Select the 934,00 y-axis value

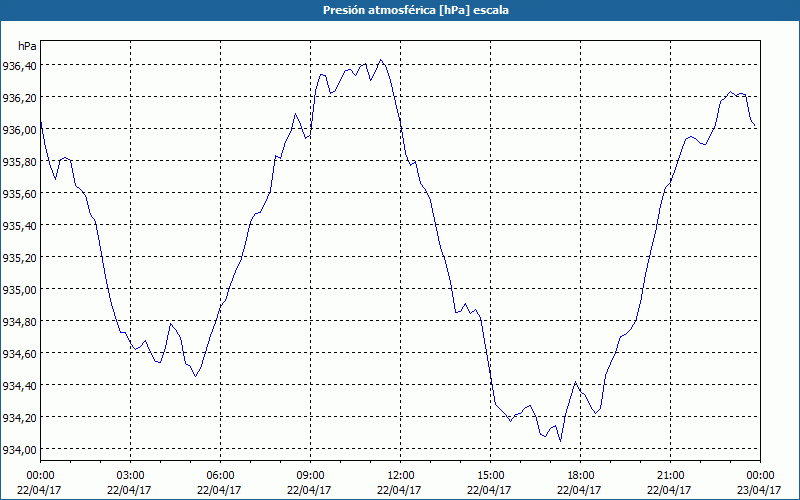[x=19, y=449]
